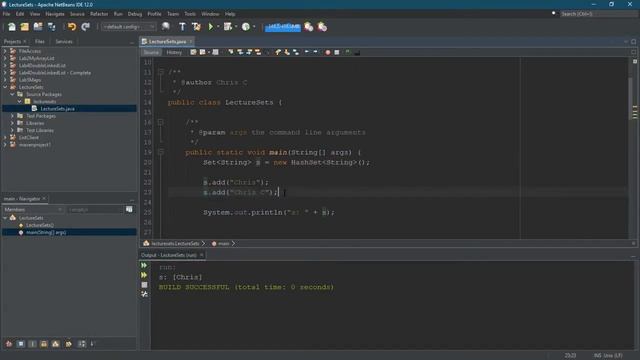Click the Source view button
640x360 pixels.
tap(151, 52)
